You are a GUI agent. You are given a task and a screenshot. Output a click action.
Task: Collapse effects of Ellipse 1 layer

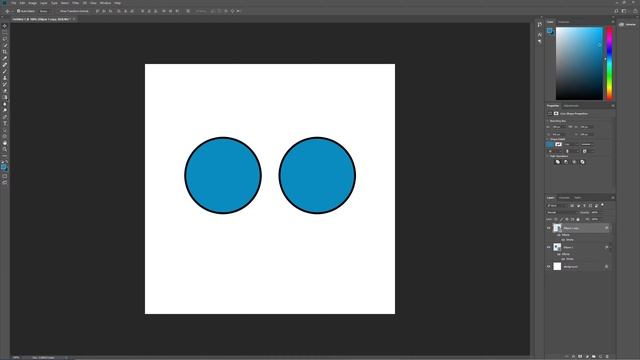pos(611,247)
